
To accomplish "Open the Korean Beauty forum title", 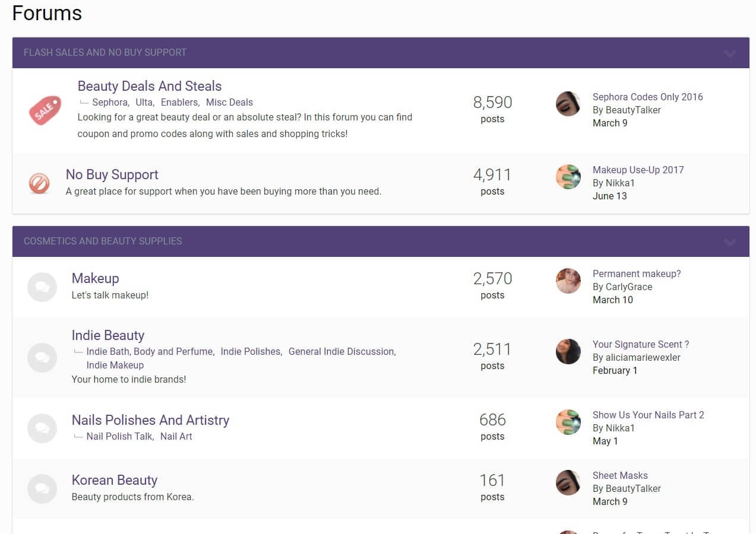I will [x=115, y=480].
